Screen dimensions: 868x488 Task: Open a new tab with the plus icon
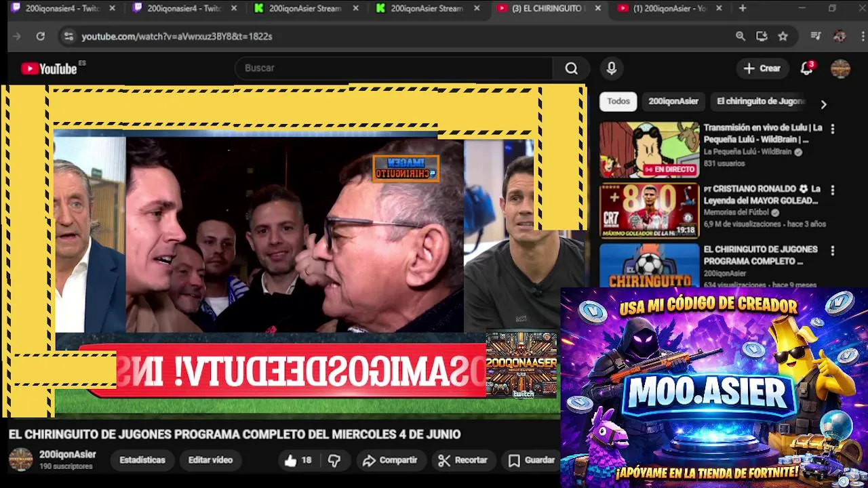pyautogui.click(x=743, y=8)
